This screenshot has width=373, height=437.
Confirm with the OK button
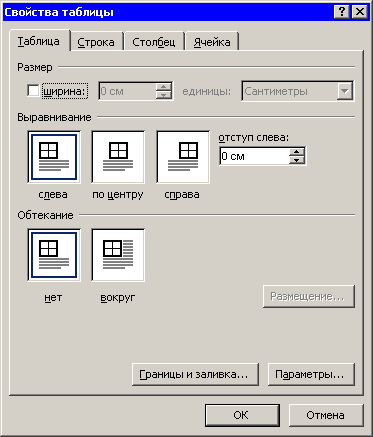point(242,415)
